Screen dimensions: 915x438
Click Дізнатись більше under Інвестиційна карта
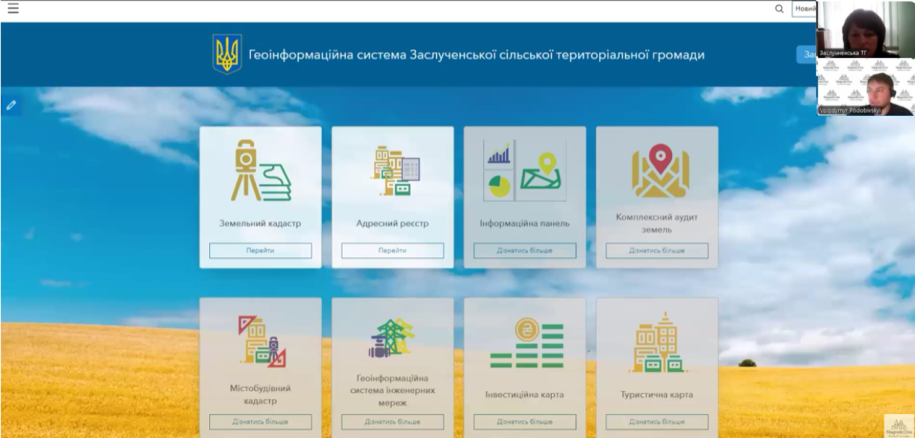pyautogui.click(x=524, y=422)
